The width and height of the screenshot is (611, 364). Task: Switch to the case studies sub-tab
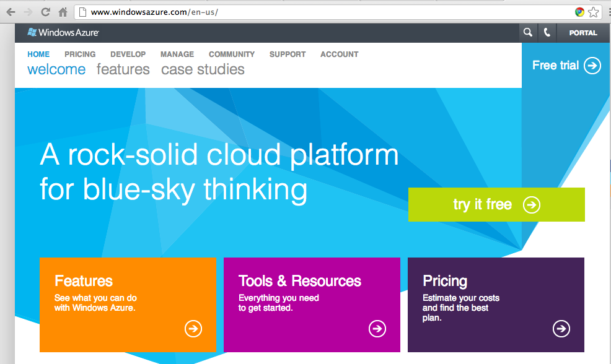click(x=203, y=69)
